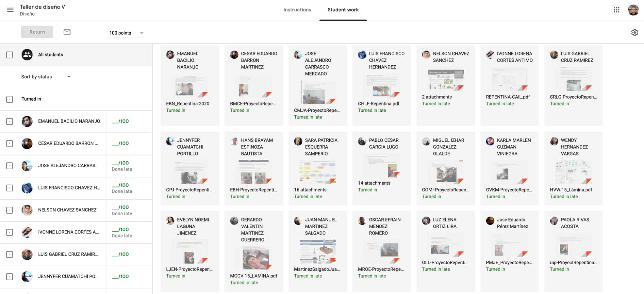Click the account profile picture
Viewport: 644px width, 294px height.
633,10
